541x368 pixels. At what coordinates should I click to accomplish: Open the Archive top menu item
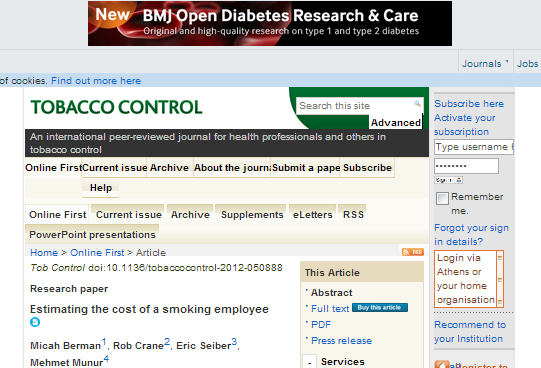169,168
